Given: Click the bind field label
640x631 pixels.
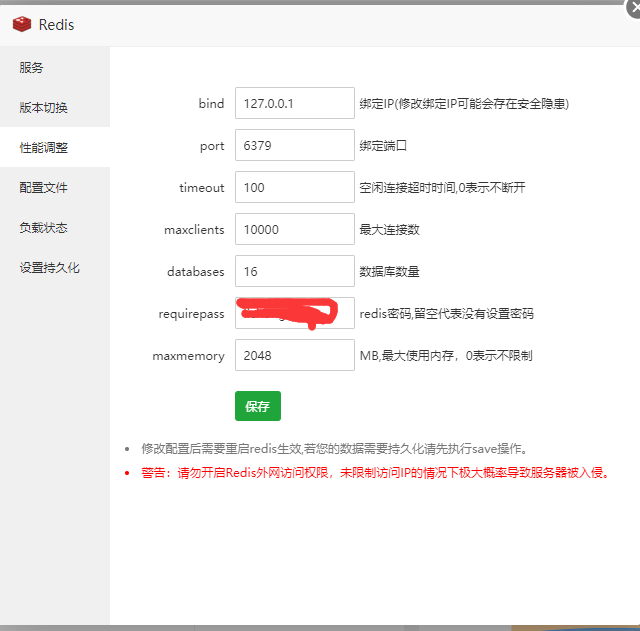Looking at the screenshot, I should coord(211,104).
